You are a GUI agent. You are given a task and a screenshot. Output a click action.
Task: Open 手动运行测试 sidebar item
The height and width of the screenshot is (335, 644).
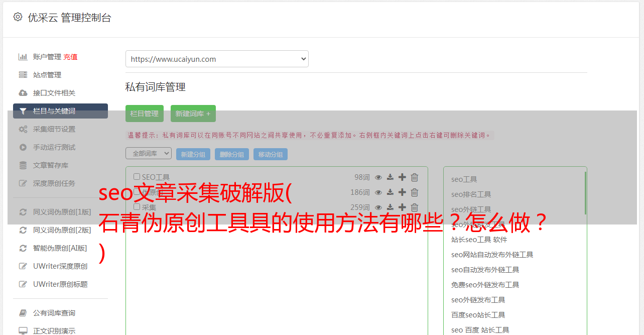pos(54,147)
